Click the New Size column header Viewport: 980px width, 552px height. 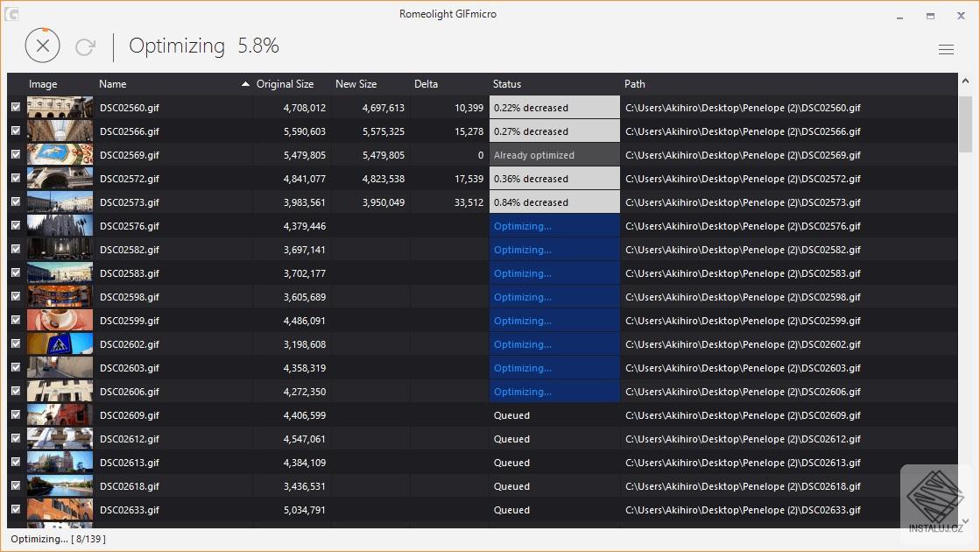click(356, 84)
